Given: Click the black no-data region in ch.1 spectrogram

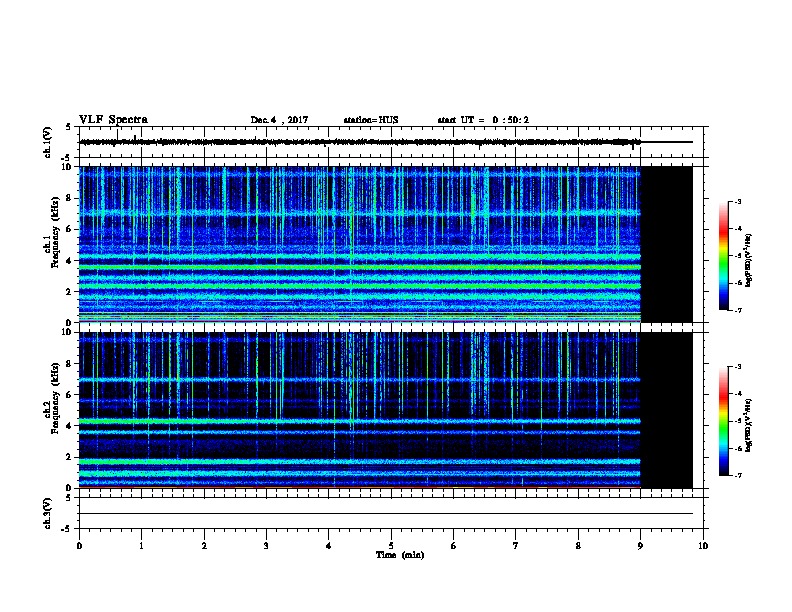Looking at the screenshot, I should point(667,244).
